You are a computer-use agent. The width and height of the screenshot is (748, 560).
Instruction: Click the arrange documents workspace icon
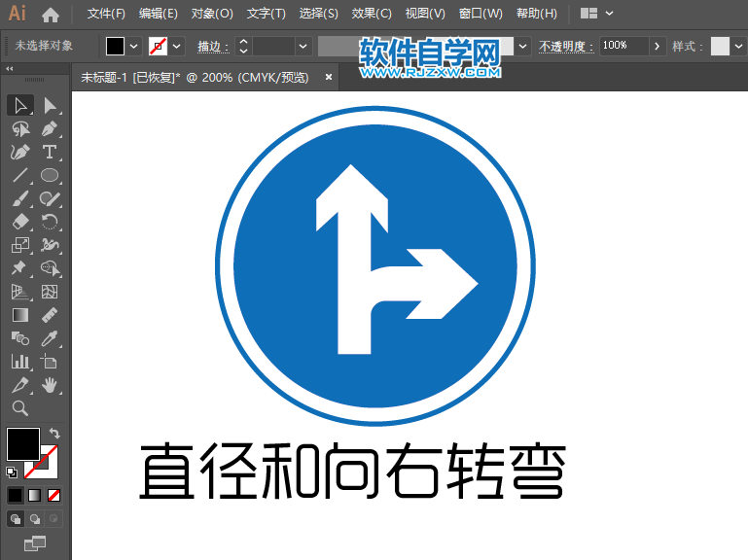[x=588, y=14]
